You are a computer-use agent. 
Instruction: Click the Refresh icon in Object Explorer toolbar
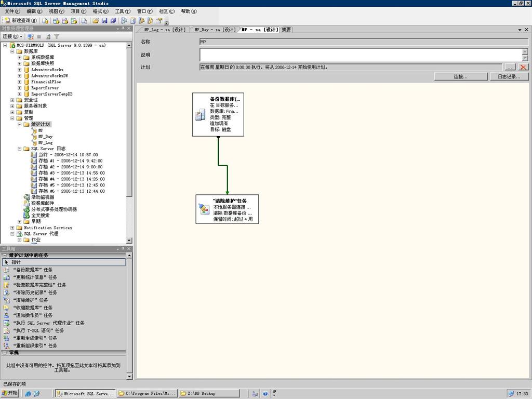pos(48,36)
